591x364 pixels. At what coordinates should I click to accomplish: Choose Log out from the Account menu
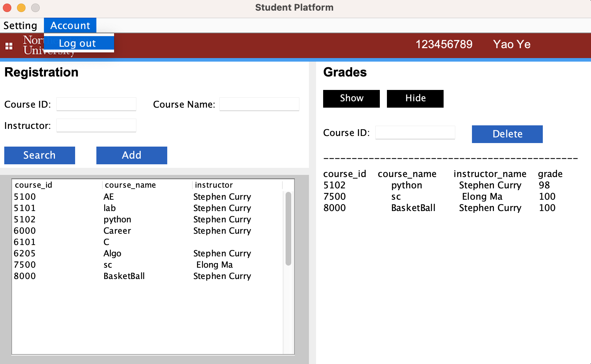coord(79,43)
